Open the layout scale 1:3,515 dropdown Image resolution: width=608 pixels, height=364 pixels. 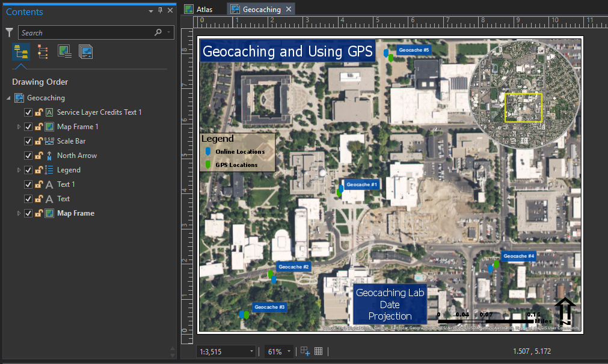(251, 351)
